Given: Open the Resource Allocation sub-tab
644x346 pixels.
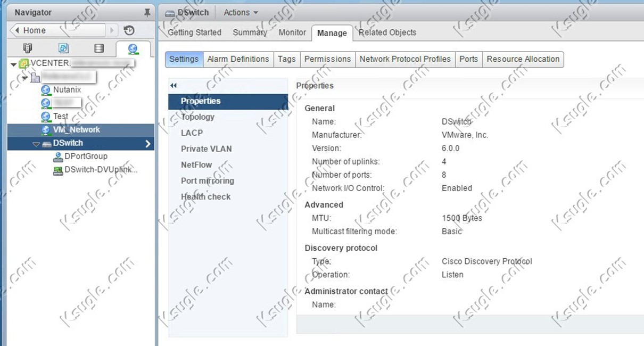Looking at the screenshot, I should (x=523, y=59).
